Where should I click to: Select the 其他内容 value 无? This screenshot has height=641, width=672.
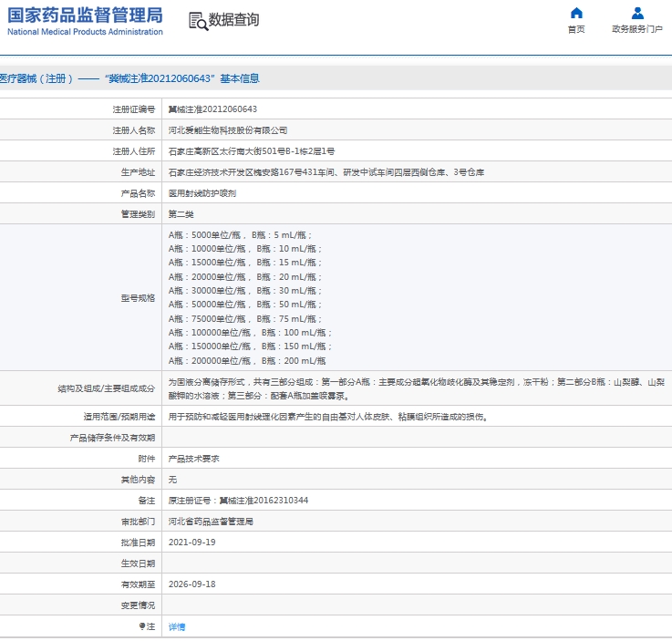tap(172, 480)
